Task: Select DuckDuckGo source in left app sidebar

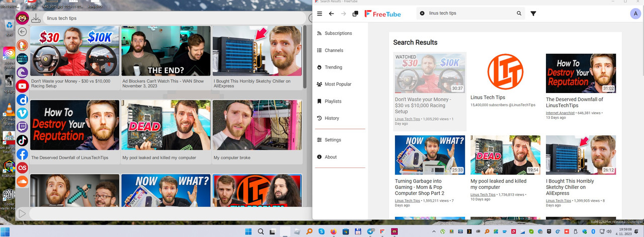Action: click(22, 46)
